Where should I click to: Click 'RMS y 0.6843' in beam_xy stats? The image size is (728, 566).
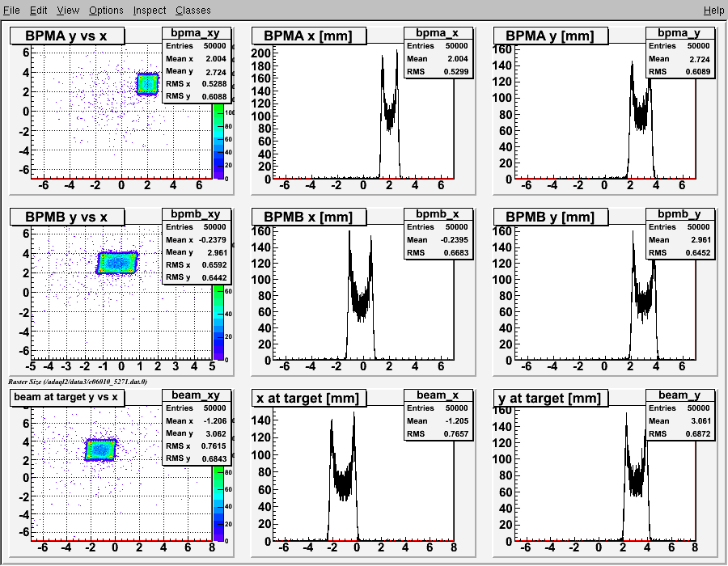point(196,458)
